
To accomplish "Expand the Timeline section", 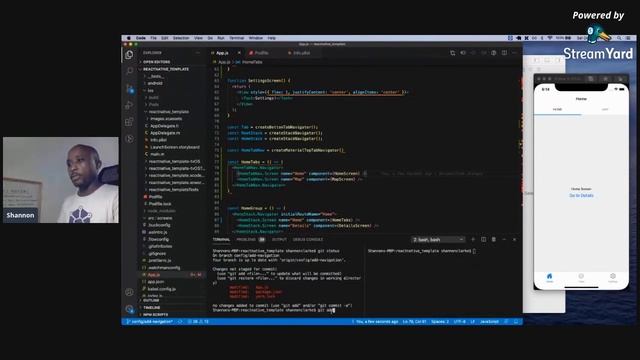I will point(152,308).
